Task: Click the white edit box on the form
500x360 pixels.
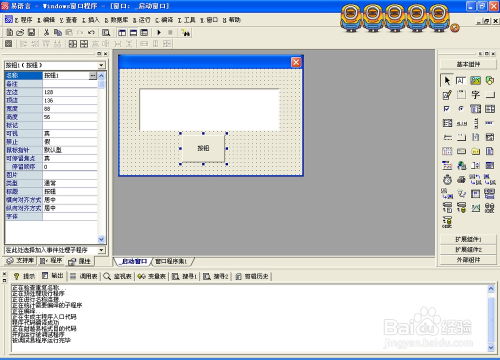Action: click(209, 109)
